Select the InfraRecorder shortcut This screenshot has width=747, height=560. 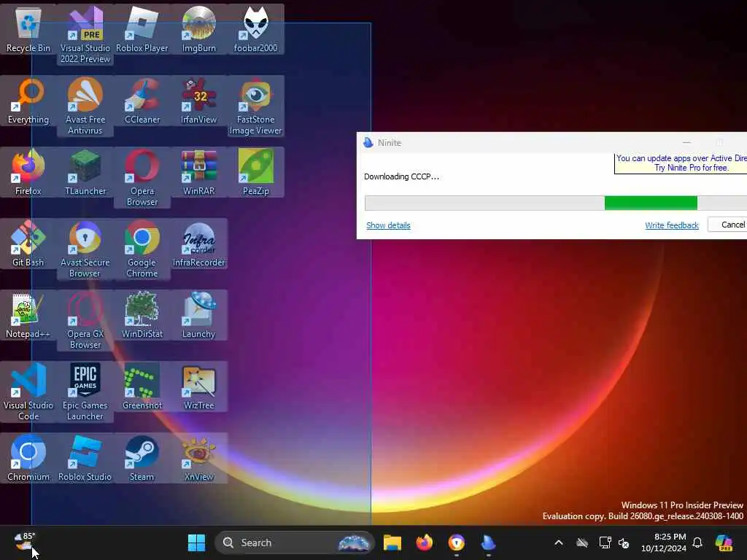click(198, 244)
